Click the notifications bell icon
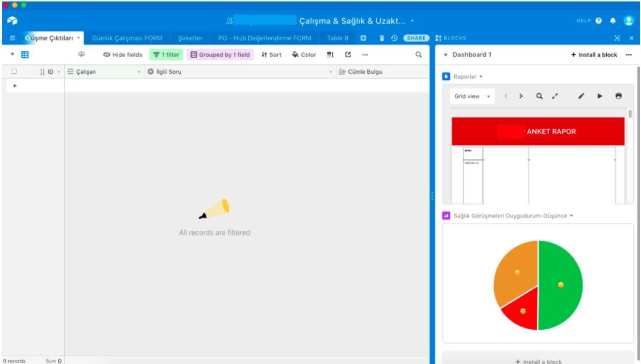Viewport: 641px width, 364px height. [x=613, y=21]
